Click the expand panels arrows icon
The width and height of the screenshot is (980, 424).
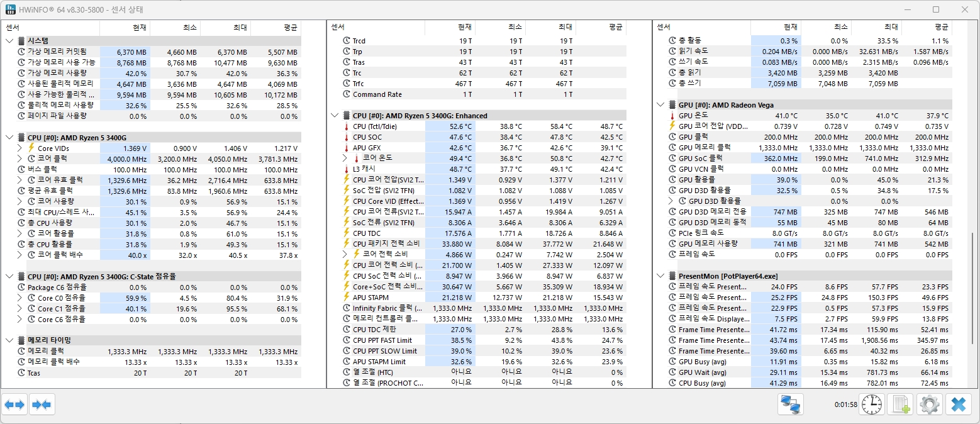15,404
